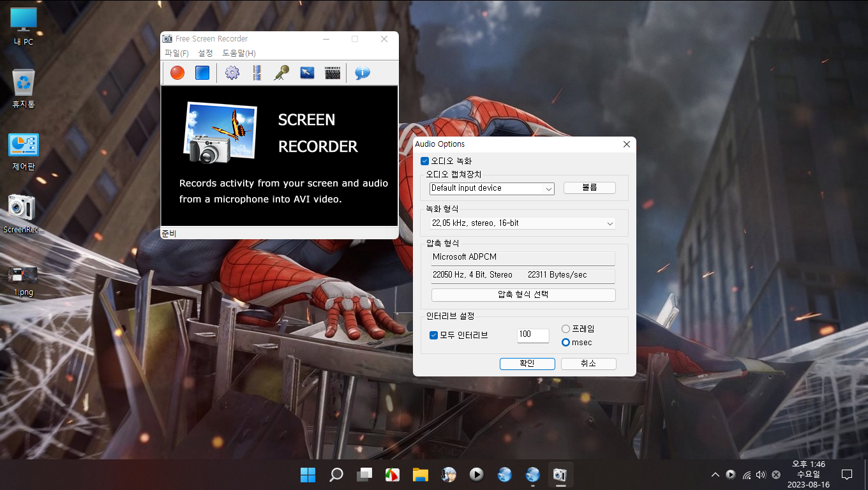Start recording with the red record button
Screen dimensions: 868x490
pos(177,73)
